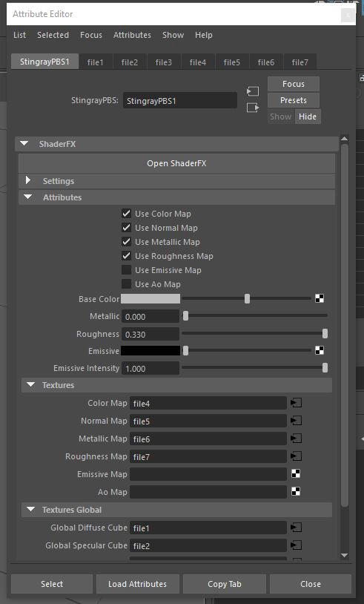Open the Help menu
The image size is (364, 604).
pyautogui.click(x=204, y=35)
